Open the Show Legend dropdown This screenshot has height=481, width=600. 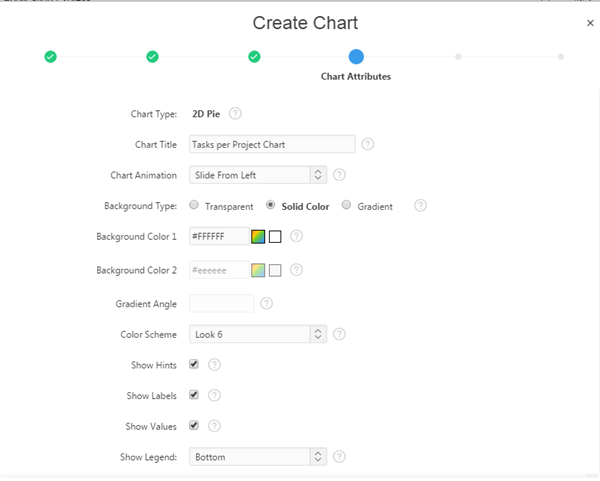point(258,457)
